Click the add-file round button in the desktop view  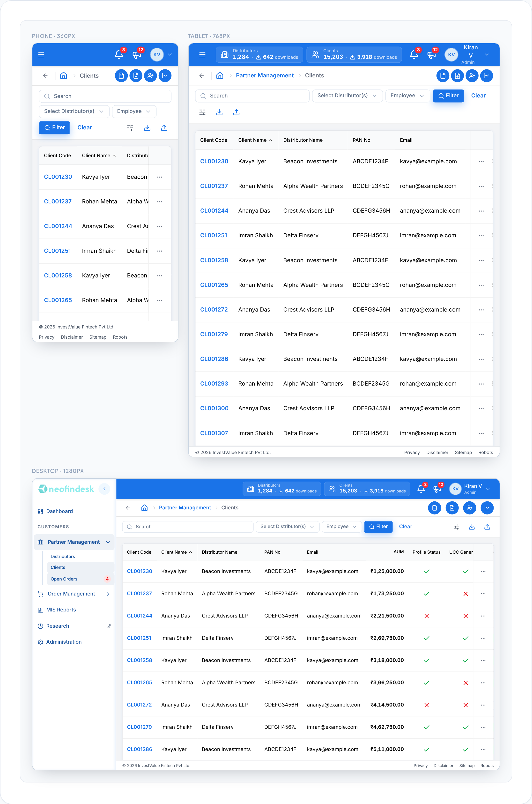[x=452, y=508]
